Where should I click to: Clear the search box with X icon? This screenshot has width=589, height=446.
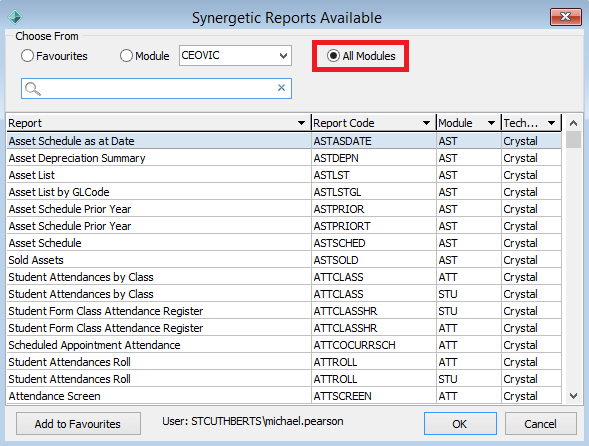pos(281,88)
